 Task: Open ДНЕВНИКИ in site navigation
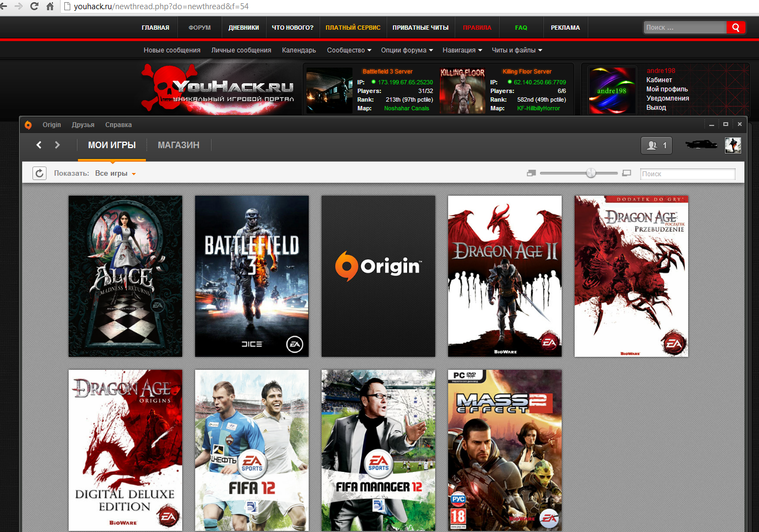(244, 28)
